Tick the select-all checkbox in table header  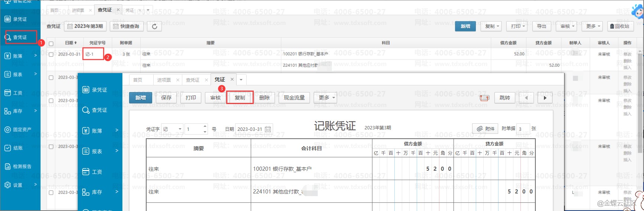51,43
